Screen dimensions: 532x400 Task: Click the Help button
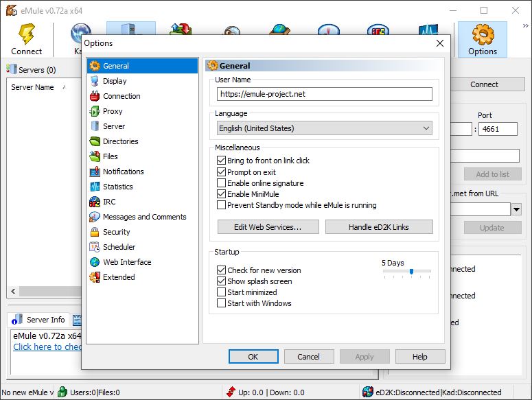tap(420, 357)
